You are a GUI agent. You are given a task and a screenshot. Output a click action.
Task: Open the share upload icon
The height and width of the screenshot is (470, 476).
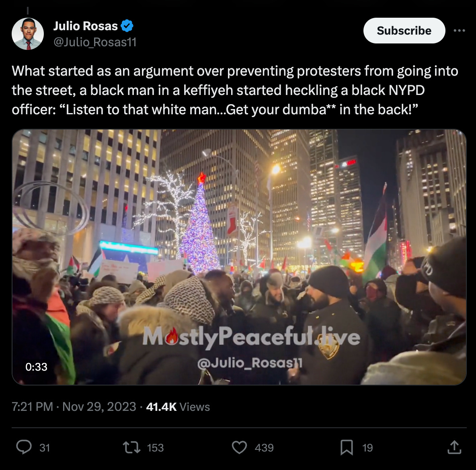(x=454, y=447)
